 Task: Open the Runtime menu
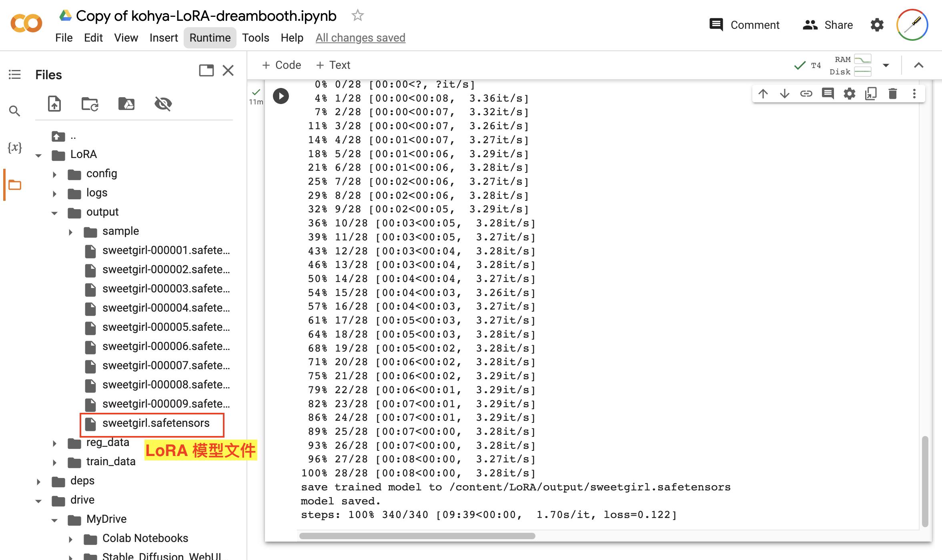tap(210, 38)
